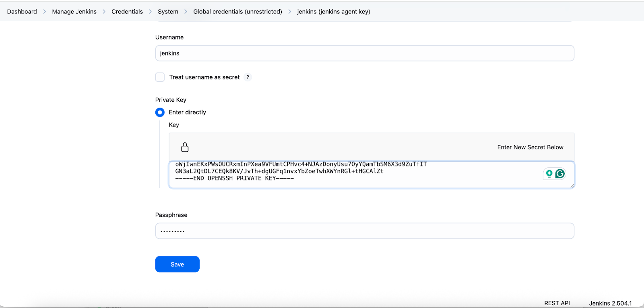
Task: Open Manage Jenkins breadcrumb
Action: point(74,12)
